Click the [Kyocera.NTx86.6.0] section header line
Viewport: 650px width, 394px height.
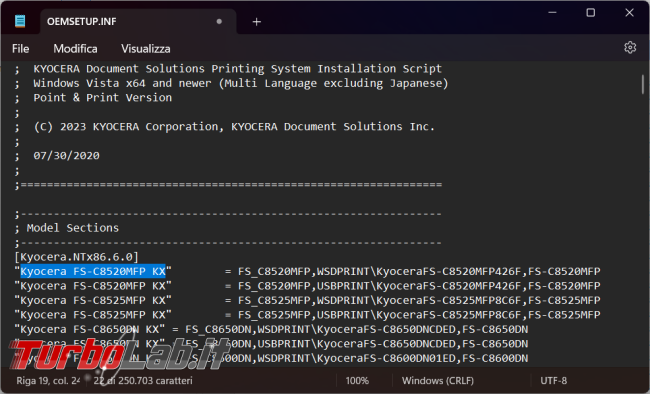tap(76, 257)
